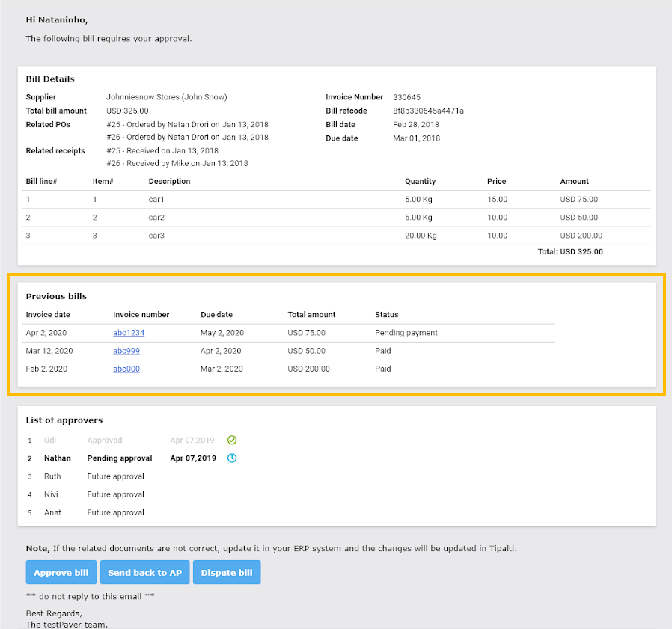Click approver name Ruth
The image size is (672, 629).
pyautogui.click(x=52, y=476)
